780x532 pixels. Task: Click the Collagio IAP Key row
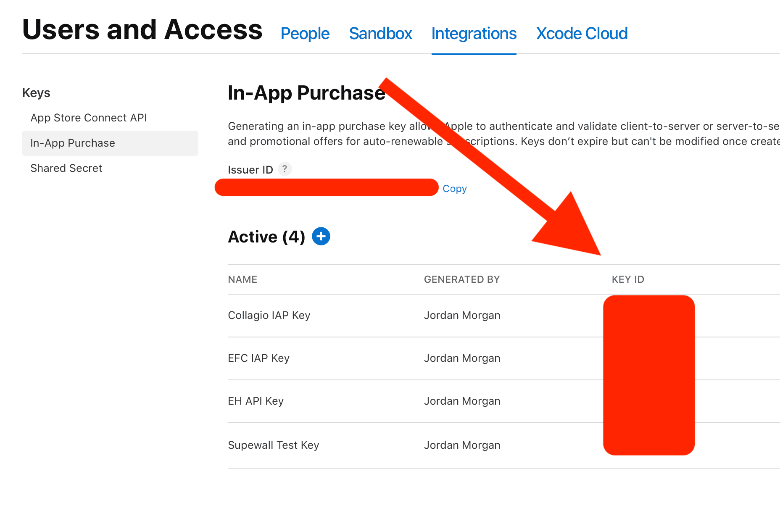pos(269,316)
